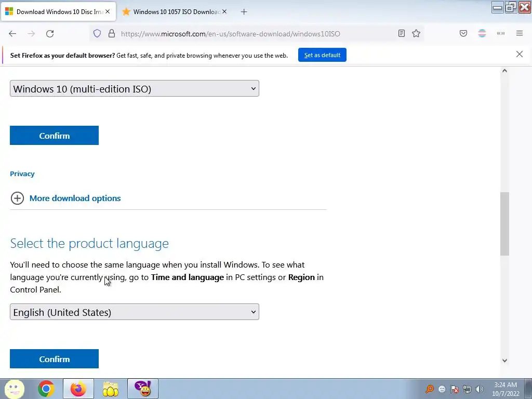Confirm the selected product language
532x399 pixels.
click(54, 358)
